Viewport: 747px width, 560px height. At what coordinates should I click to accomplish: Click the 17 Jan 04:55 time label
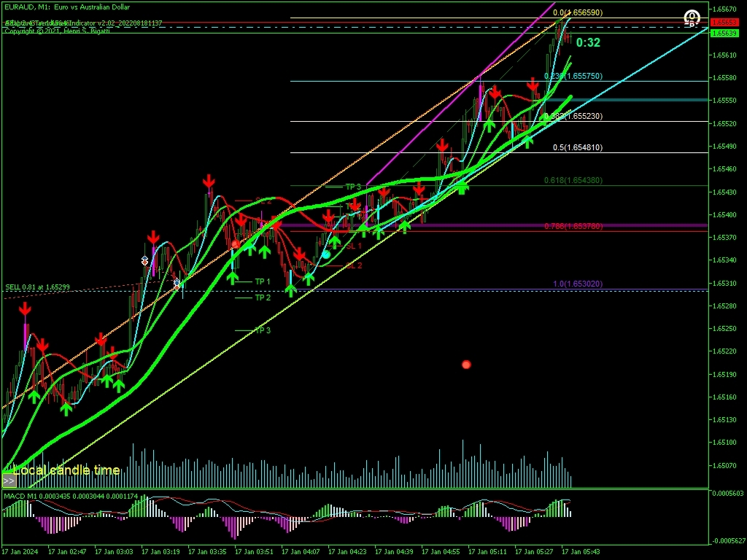pos(441,552)
